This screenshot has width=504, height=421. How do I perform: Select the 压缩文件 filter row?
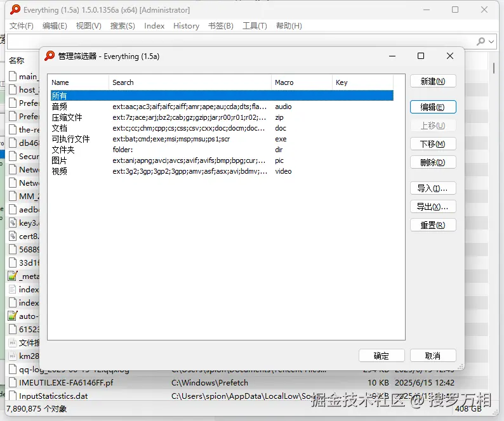[222, 117]
